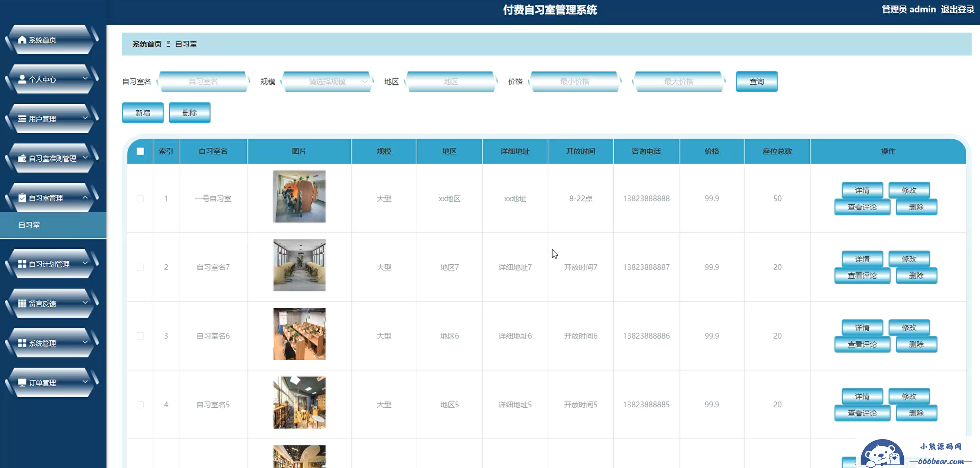Open the 请选择规模 dropdown
This screenshot has width=980, height=468.
point(327,82)
